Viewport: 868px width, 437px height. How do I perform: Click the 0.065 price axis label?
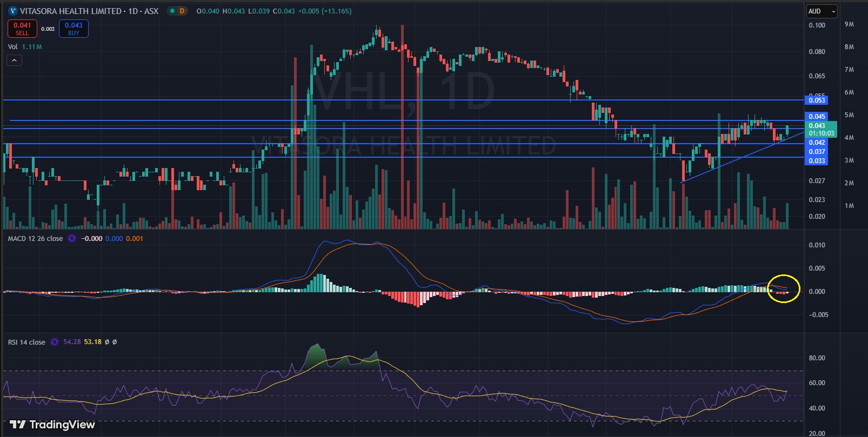817,76
